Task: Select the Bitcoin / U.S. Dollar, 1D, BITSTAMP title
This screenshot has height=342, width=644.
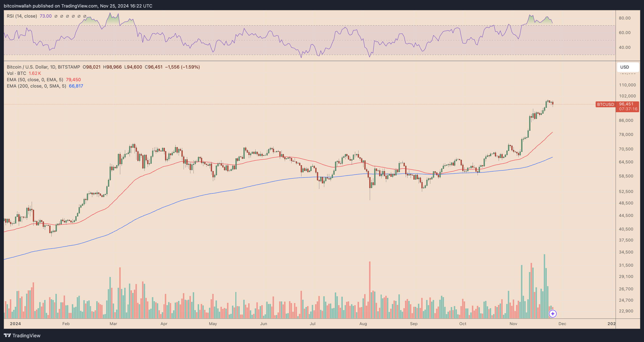Action: pyautogui.click(x=43, y=67)
